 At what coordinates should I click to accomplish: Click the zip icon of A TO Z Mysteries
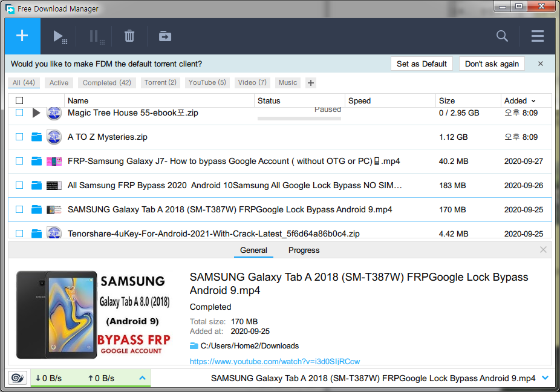click(x=54, y=137)
